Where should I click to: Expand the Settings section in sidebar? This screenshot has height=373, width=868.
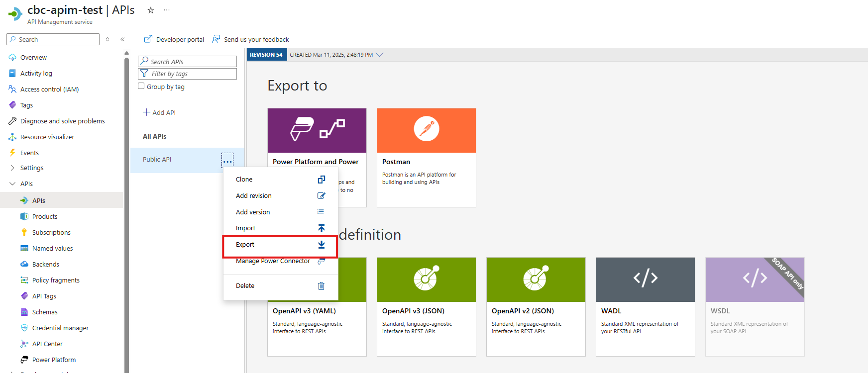point(12,168)
